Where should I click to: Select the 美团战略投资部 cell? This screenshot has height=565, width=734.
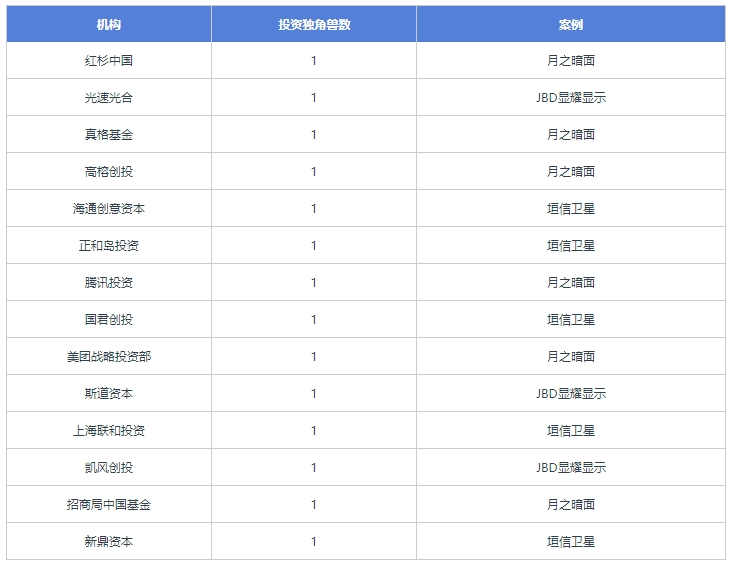pos(109,356)
